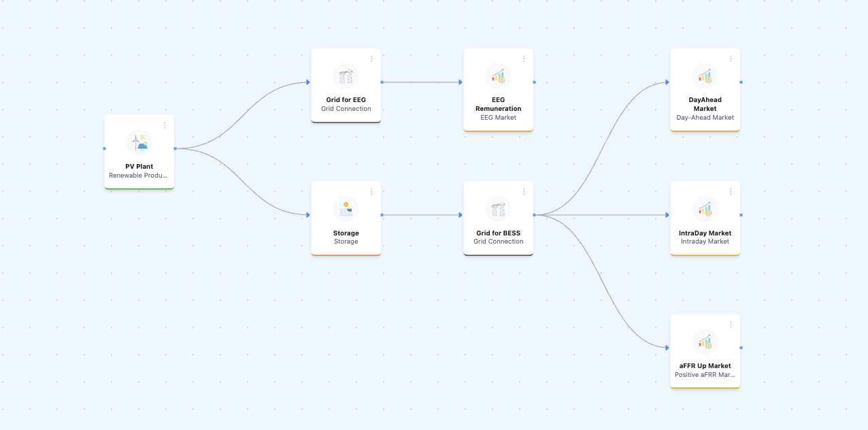Open the aFRR Up Market kebab menu

[x=731, y=325]
